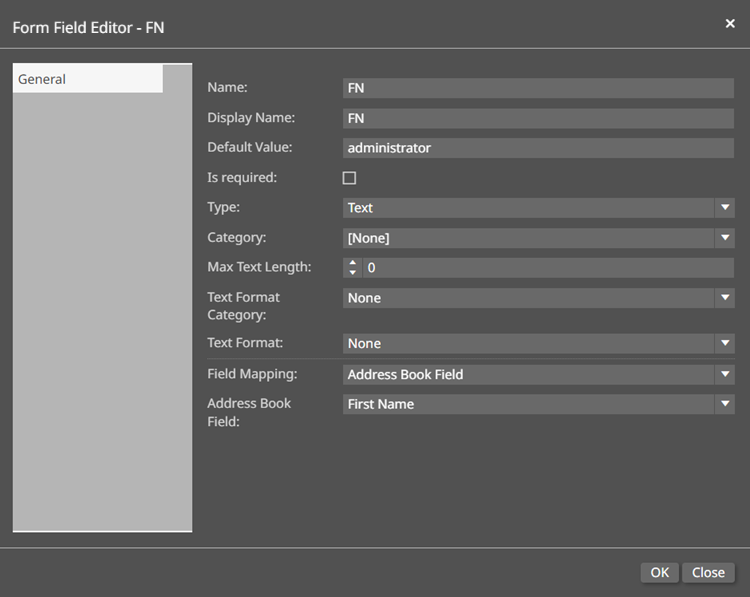Viewport: 750px width, 597px height.
Task: Click the Name input field
Action: (x=538, y=88)
